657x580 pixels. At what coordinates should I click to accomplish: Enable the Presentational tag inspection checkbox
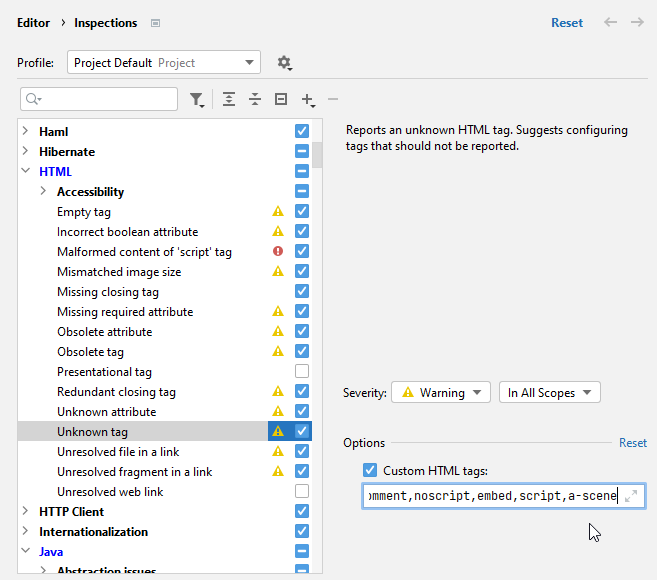tap(302, 372)
